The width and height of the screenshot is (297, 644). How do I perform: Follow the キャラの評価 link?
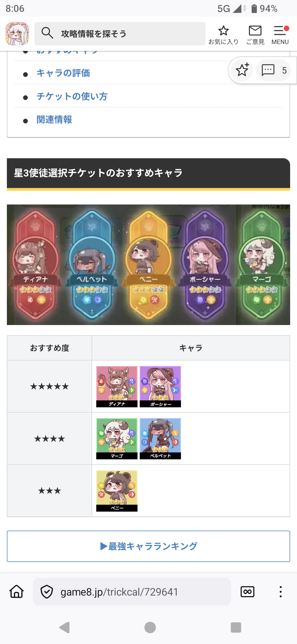[x=63, y=73]
